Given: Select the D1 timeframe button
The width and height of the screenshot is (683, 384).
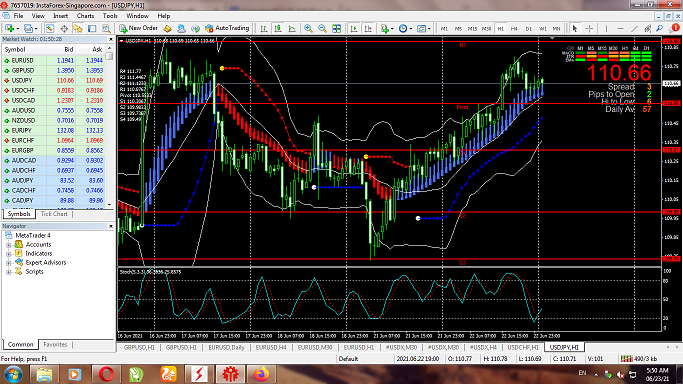Looking at the screenshot, I should pos(529,29).
